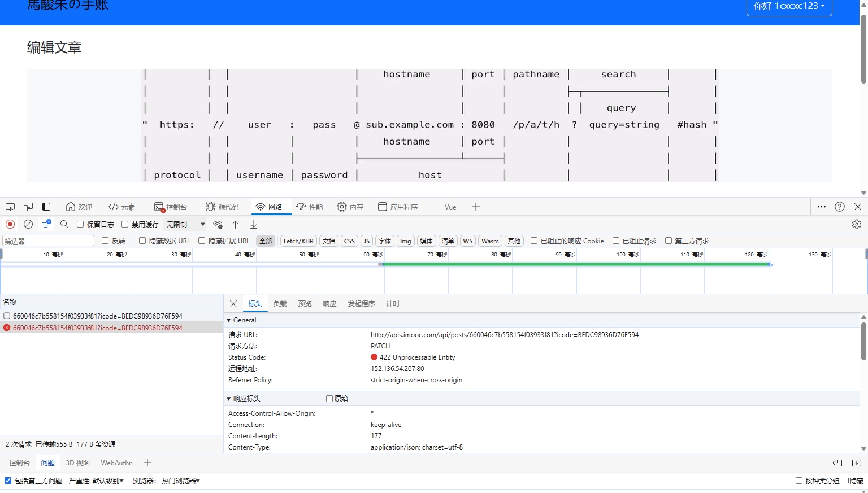The width and height of the screenshot is (868, 493).
Task: Open the 内存 memory tab
Action: tap(350, 207)
